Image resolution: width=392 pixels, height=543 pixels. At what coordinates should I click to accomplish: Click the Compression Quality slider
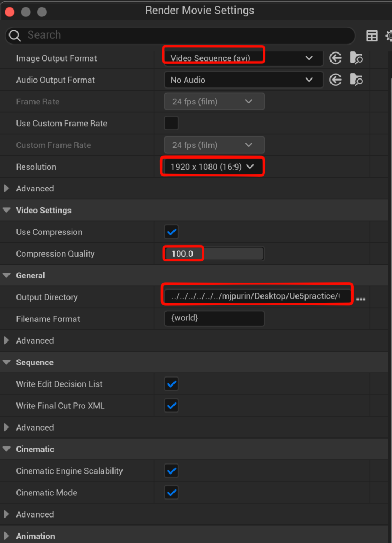[214, 254]
